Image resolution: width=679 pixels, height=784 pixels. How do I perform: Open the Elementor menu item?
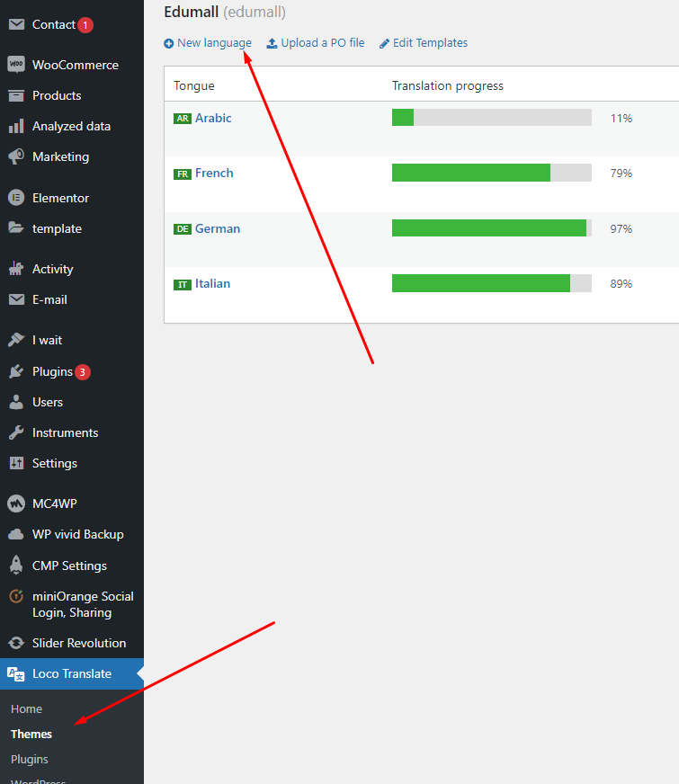[60, 198]
